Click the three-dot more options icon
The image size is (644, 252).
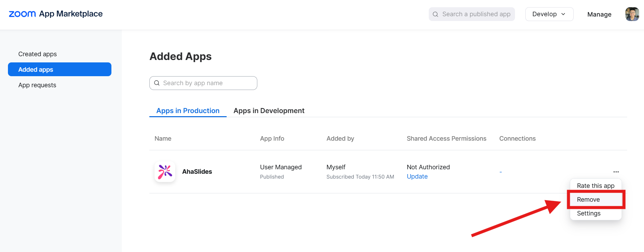(616, 172)
